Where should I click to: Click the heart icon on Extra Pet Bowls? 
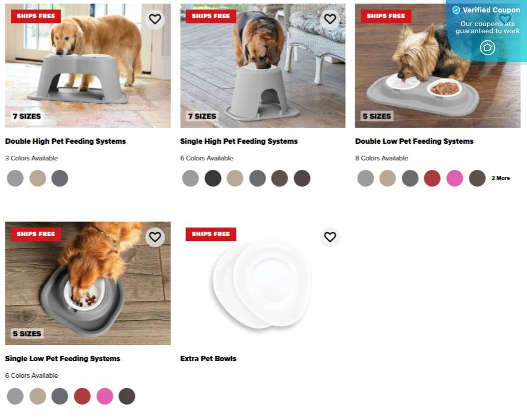point(330,237)
